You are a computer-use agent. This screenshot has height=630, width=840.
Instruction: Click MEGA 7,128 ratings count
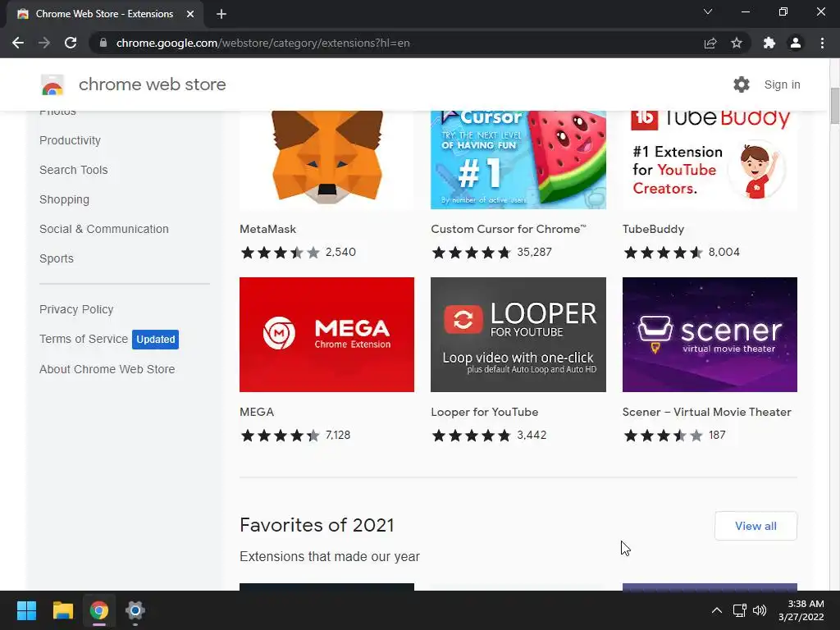pyautogui.click(x=337, y=435)
